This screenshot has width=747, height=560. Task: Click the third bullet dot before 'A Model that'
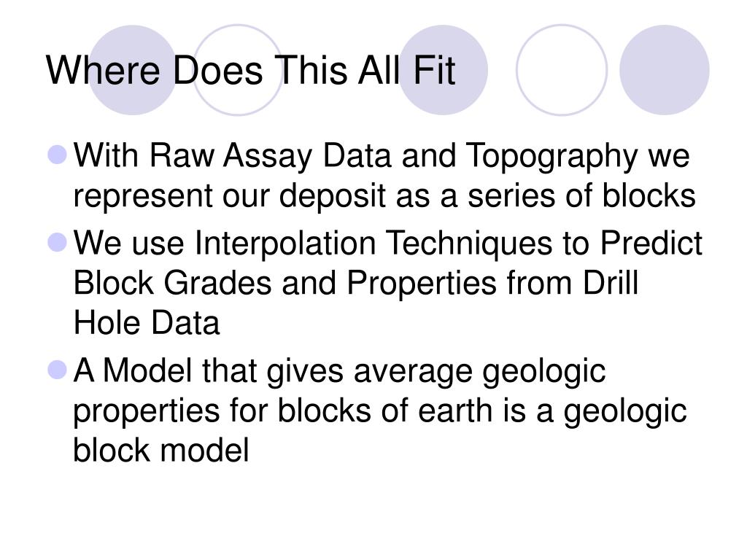click(x=58, y=370)
